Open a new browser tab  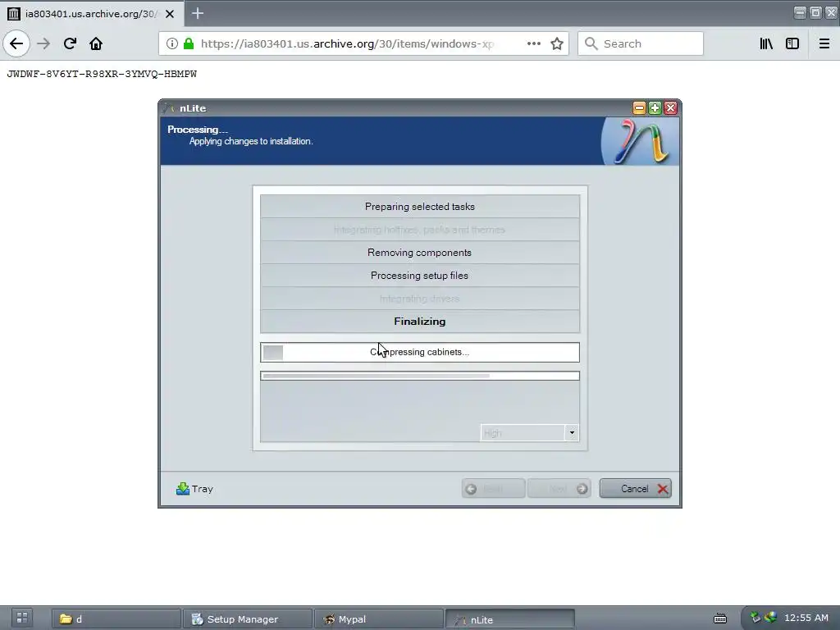(198, 13)
